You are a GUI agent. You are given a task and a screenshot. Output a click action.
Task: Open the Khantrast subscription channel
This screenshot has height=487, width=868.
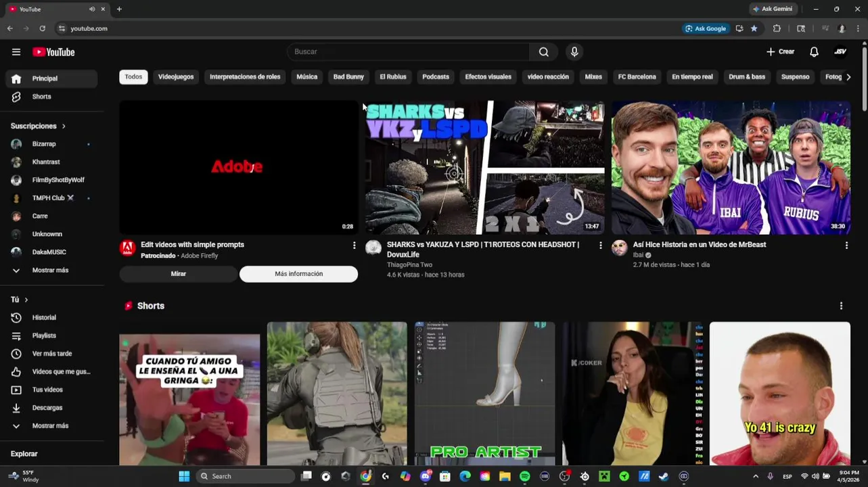(51, 162)
